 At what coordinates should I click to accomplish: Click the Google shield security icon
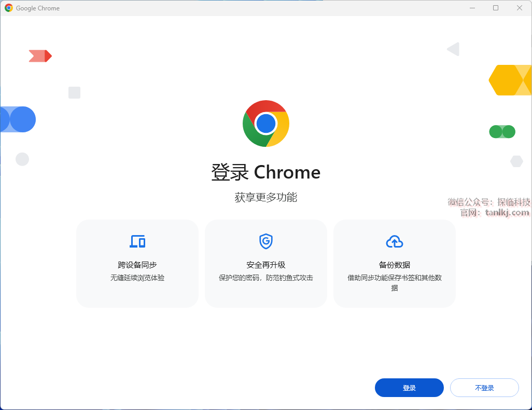pos(266,241)
